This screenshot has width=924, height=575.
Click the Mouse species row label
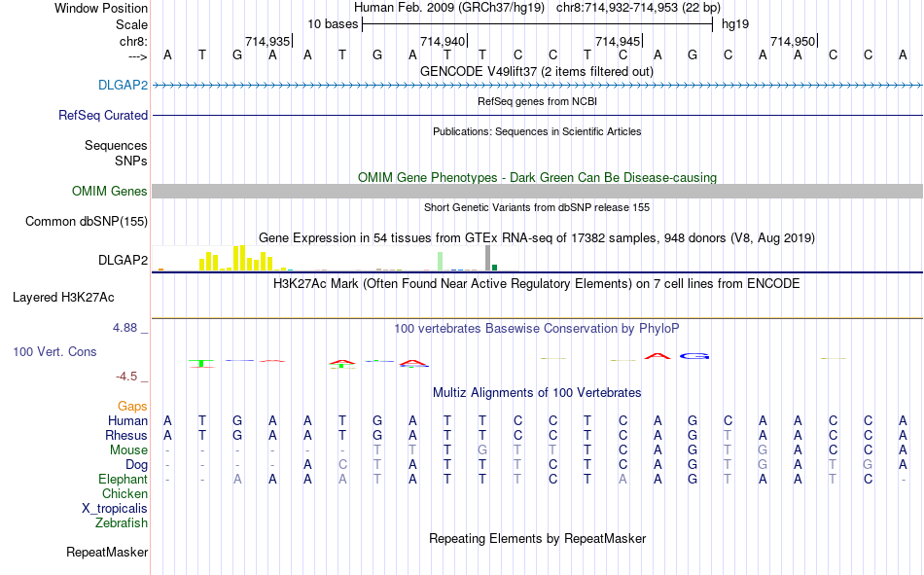click(128, 449)
